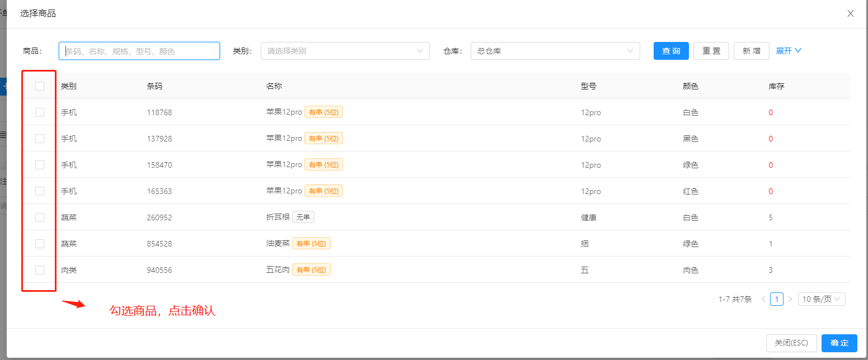Click the 肉类 category cell
868x360 pixels.
click(69, 270)
